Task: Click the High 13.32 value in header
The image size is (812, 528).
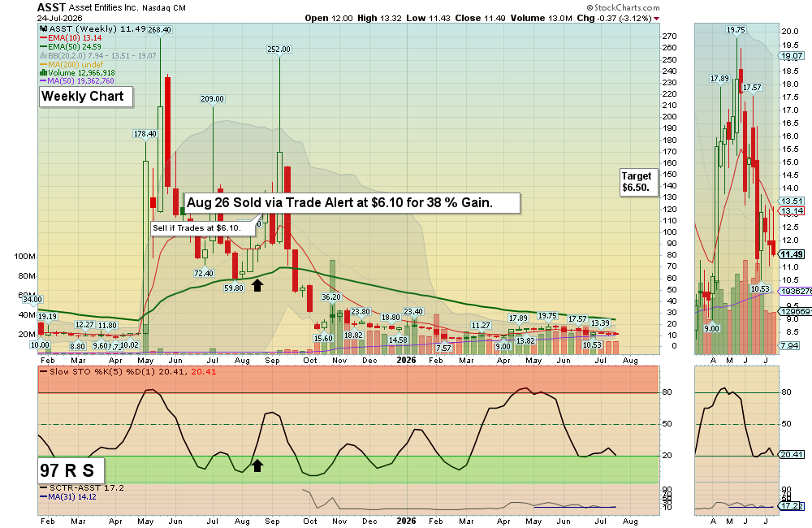Action: [379, 18]
